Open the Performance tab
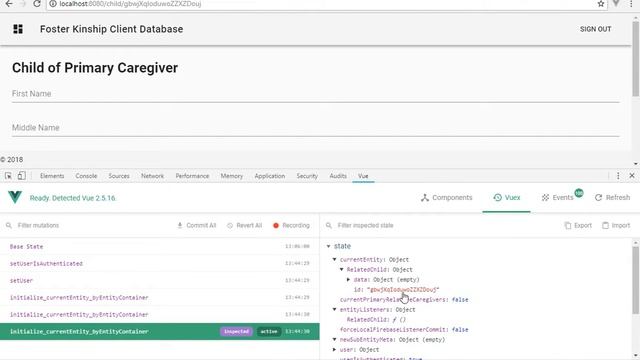Image resolution: width=640 pixels, height=360 pixels. click(x=192, y=176)
